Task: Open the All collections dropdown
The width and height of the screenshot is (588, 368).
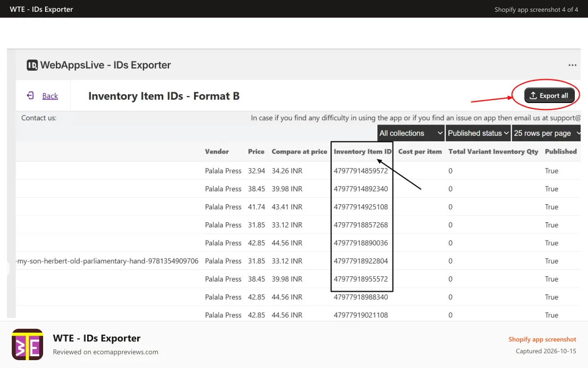Action: [x=411, y=133]
